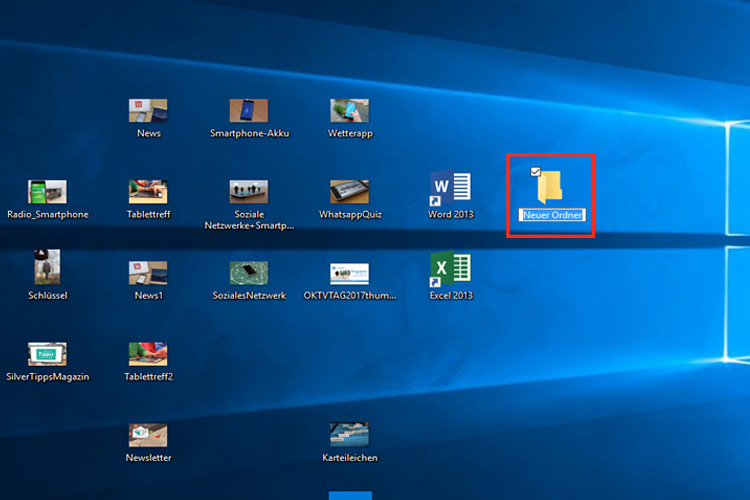Screen dimensions: 750x500
Task: Select the Newsletter desktop icon
Action: 148,435
